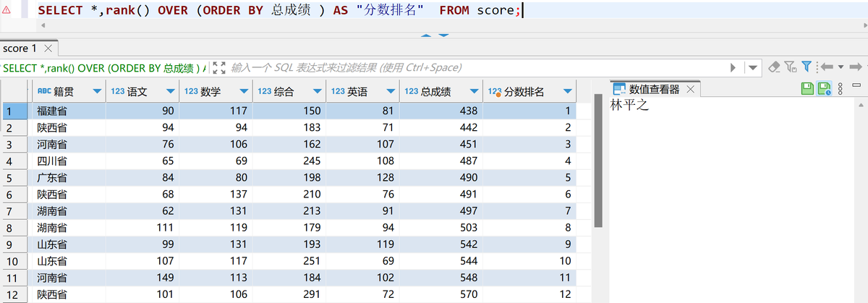Select the 数值查看器 tab

[x=654, y=90]
